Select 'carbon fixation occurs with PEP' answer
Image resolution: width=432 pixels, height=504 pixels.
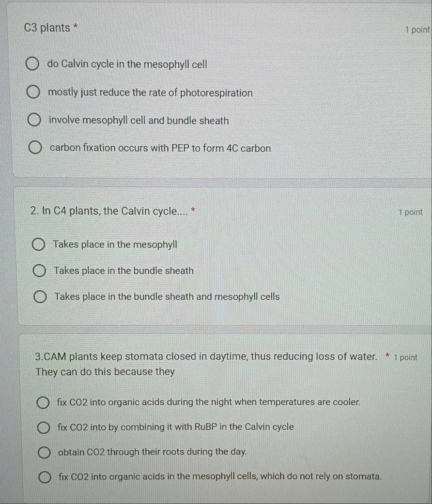[x=35, y=148]
